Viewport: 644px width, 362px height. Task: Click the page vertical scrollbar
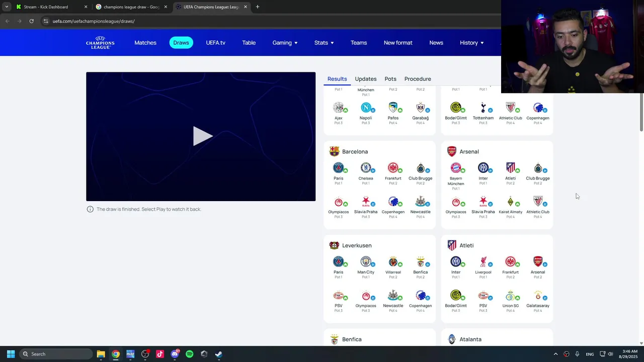pos(641,112)
